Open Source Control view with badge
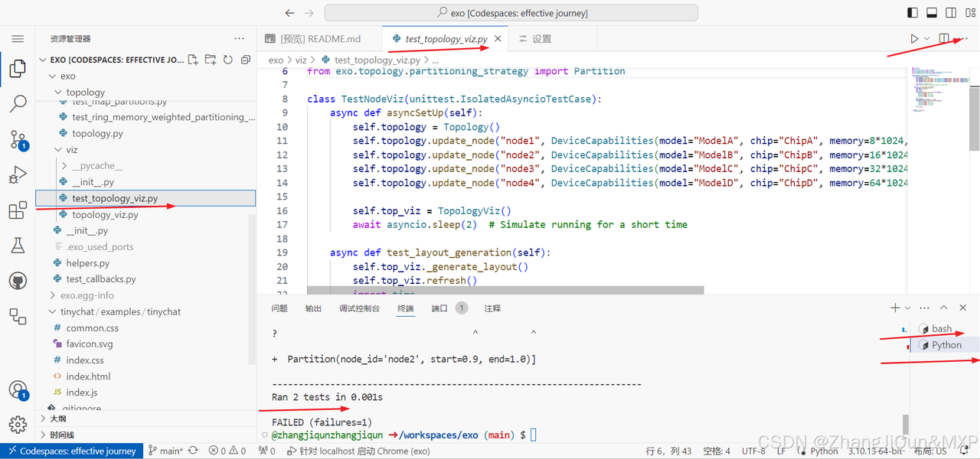This screenshot has height=459, width=980. pos(18,140)
